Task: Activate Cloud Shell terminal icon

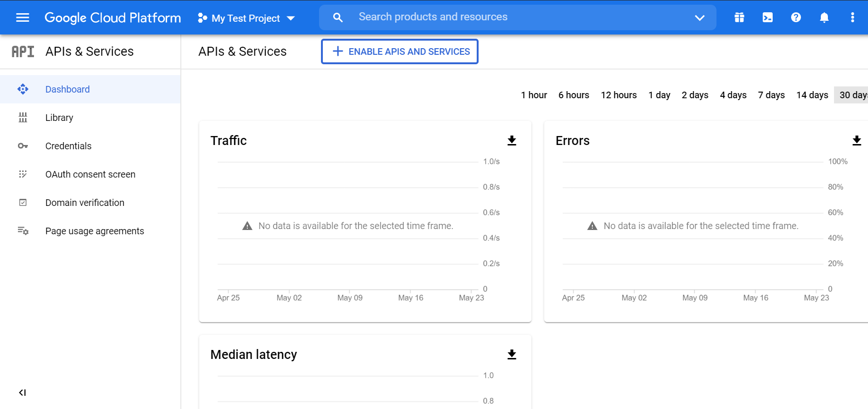Action: [x=767, y=17]
